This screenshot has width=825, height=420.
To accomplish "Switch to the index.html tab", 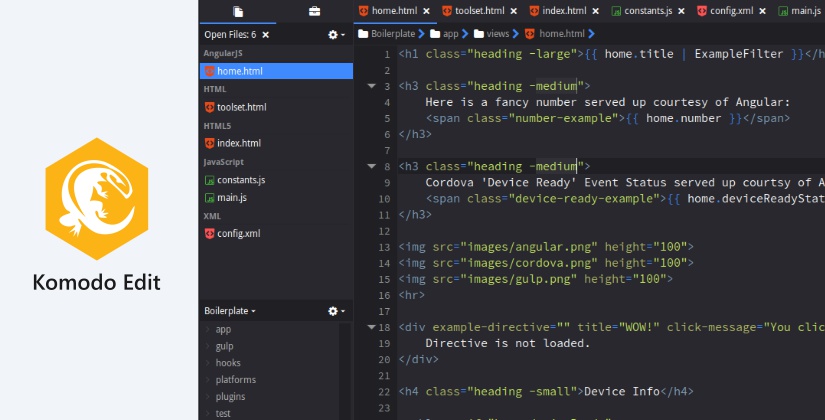I will click(x=563, y=11).
